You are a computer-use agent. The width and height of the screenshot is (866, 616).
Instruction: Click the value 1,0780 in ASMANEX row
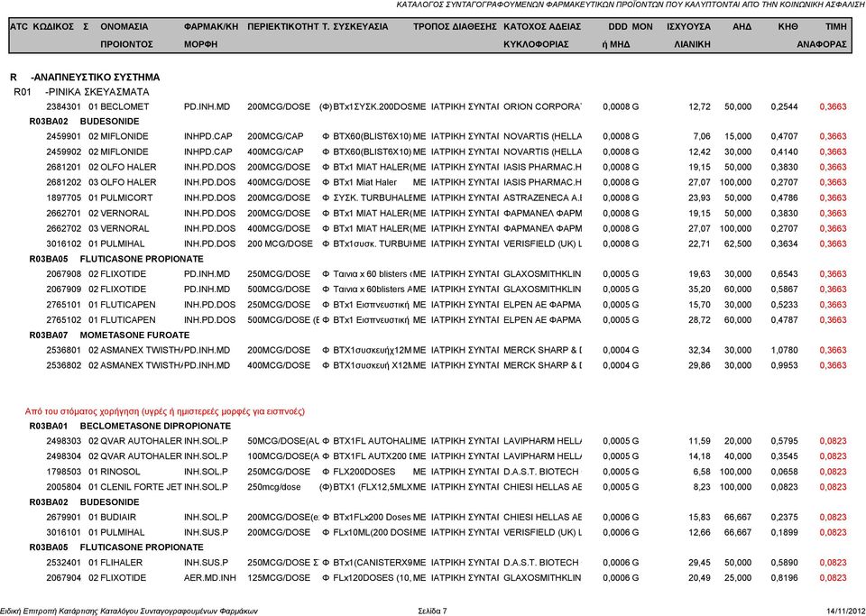point(784,350)
